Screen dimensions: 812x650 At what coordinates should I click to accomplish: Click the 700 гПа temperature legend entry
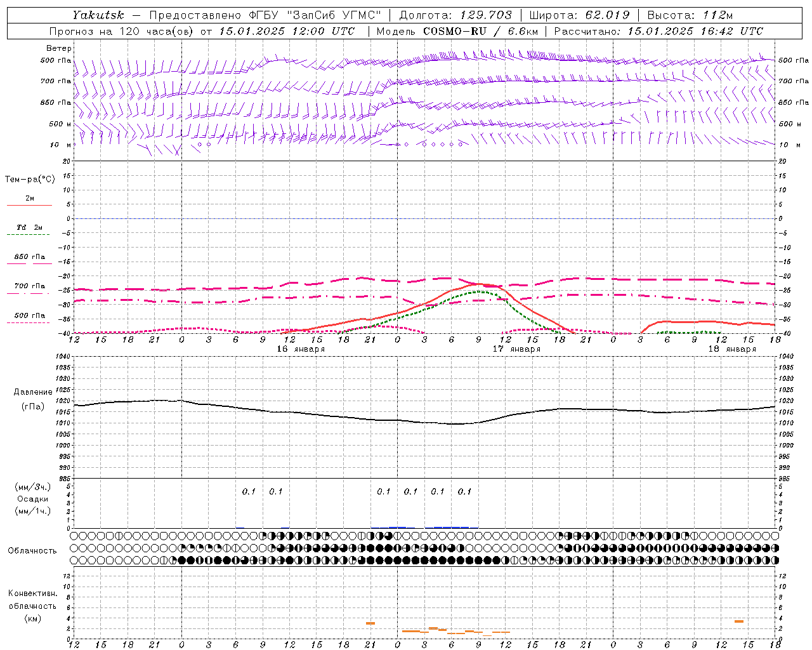tap(30, 286)
